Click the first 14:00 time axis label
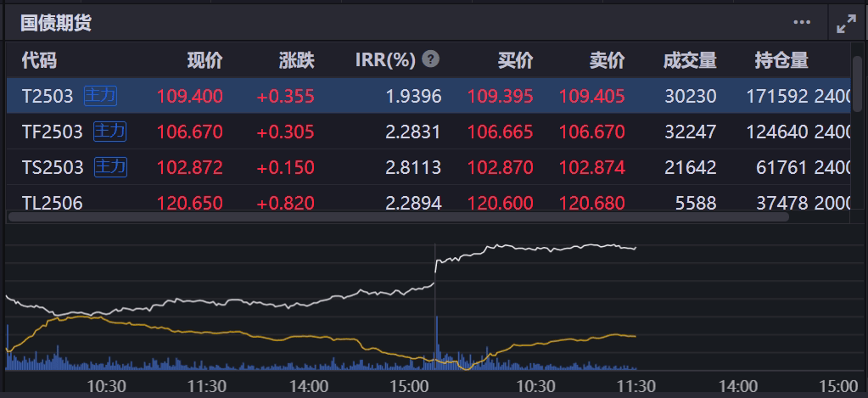This screenshot has height=398, width=868. 308,386
